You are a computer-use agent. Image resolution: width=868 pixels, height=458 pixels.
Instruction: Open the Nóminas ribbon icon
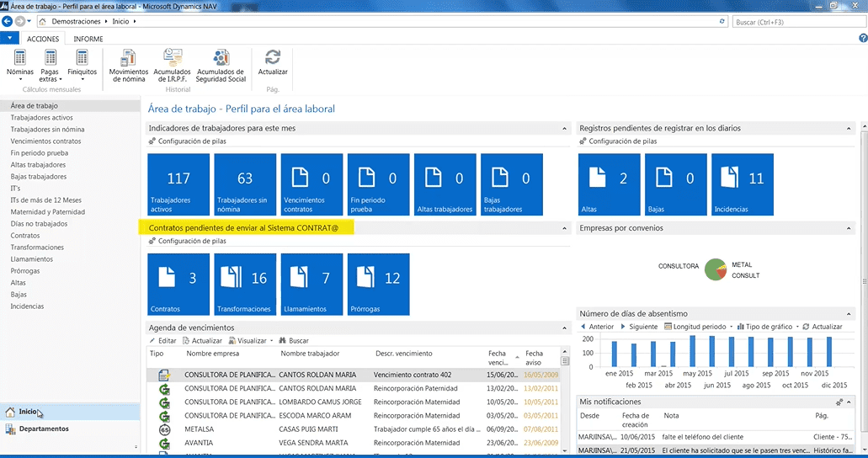tap(20, 64)
